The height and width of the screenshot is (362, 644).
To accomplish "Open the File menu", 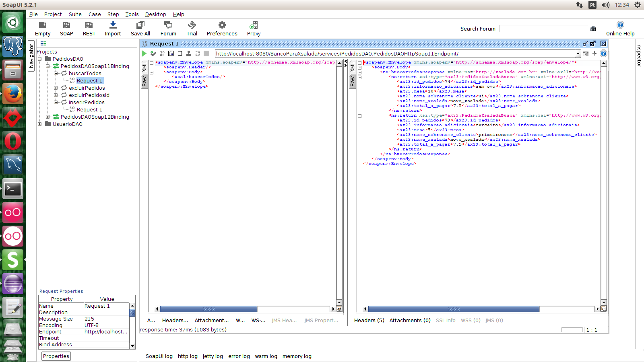I will coord(33,14).
